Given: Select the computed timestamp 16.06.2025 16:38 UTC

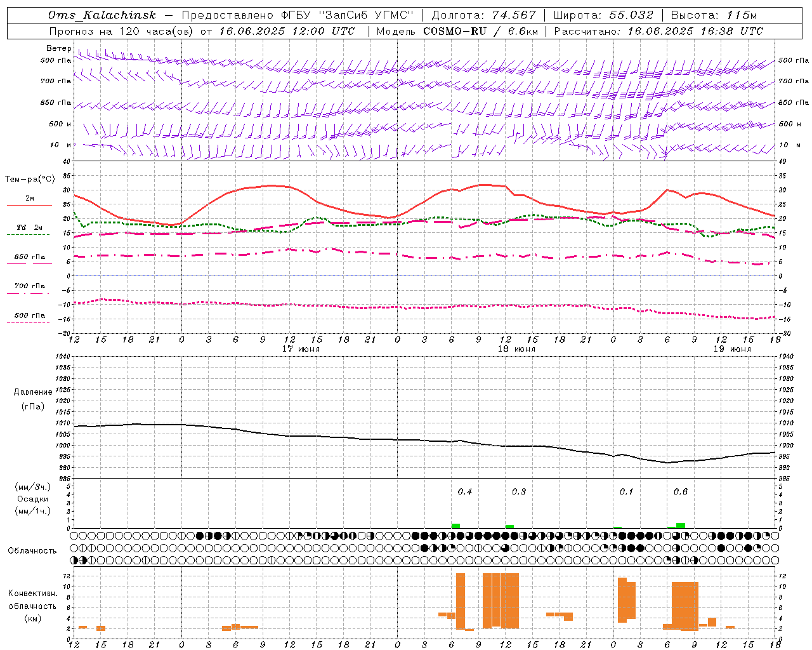Looking at the screenshot, I should click(x=695, y=31).
